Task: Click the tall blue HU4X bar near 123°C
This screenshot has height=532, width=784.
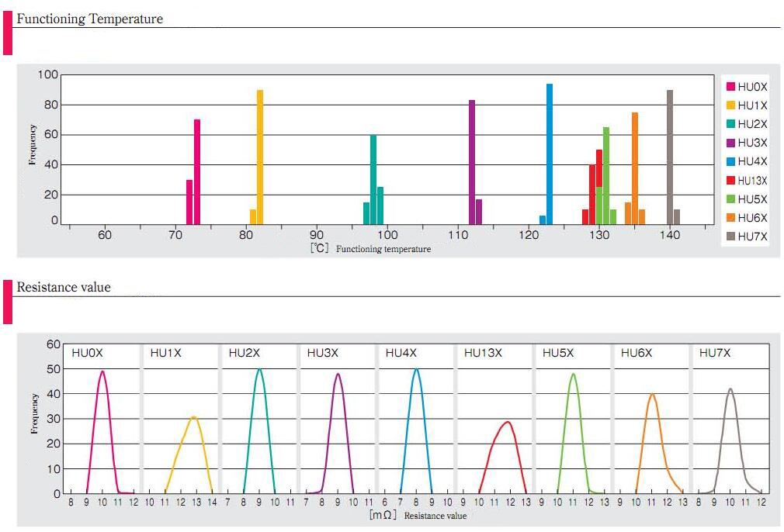Action: (550, 154)
